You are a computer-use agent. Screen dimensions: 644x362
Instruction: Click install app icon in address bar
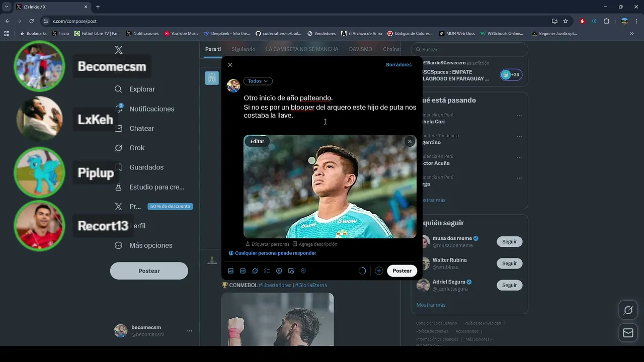554,21
